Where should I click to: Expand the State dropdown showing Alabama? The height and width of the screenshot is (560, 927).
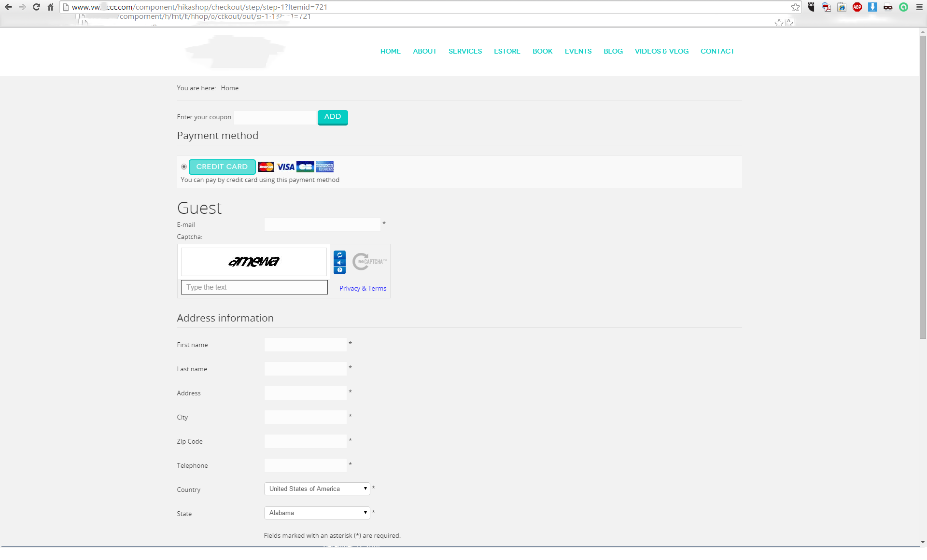[317, 513]
